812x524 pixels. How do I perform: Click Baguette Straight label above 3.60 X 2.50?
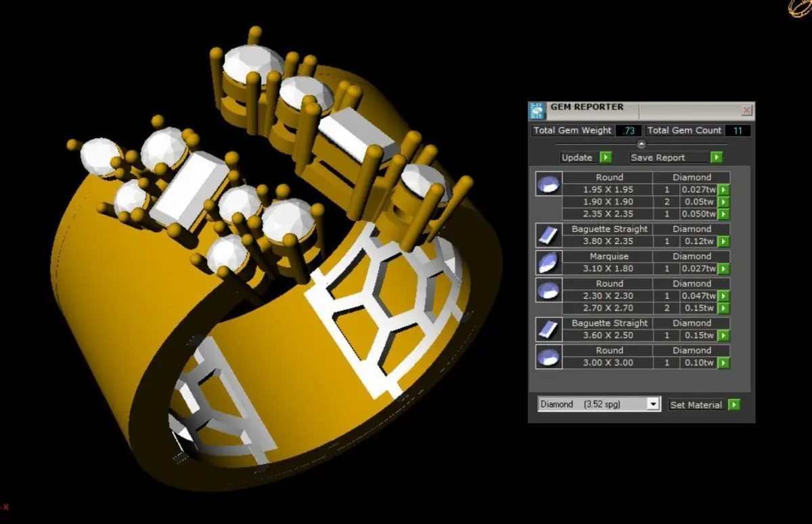pyautogui.click(x=609, y=323)
